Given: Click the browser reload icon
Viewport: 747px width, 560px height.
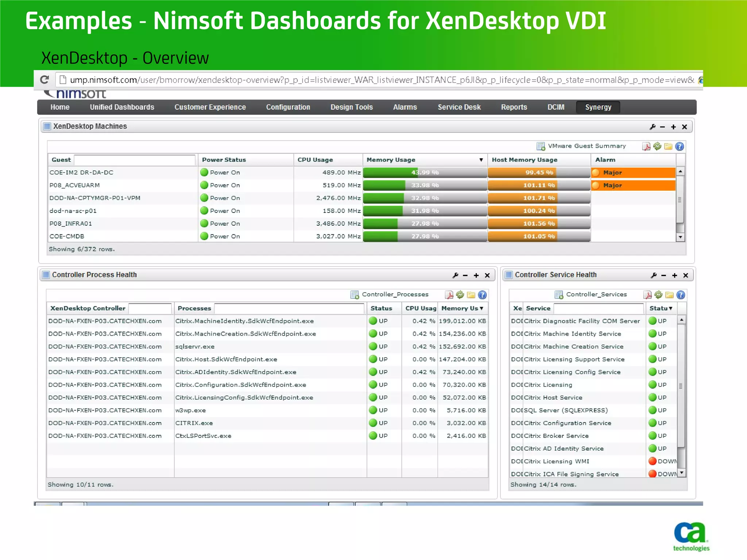Looking at the screenshot, I should [44, 79].
